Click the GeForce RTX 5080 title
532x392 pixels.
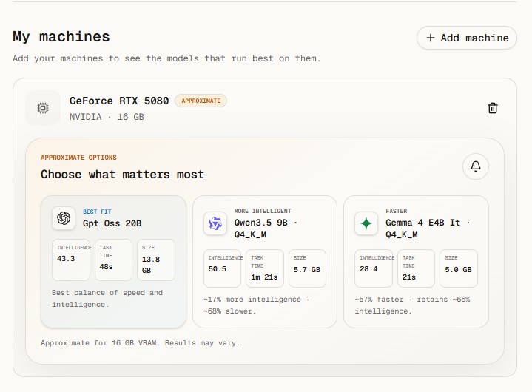(x=119, y=101)
